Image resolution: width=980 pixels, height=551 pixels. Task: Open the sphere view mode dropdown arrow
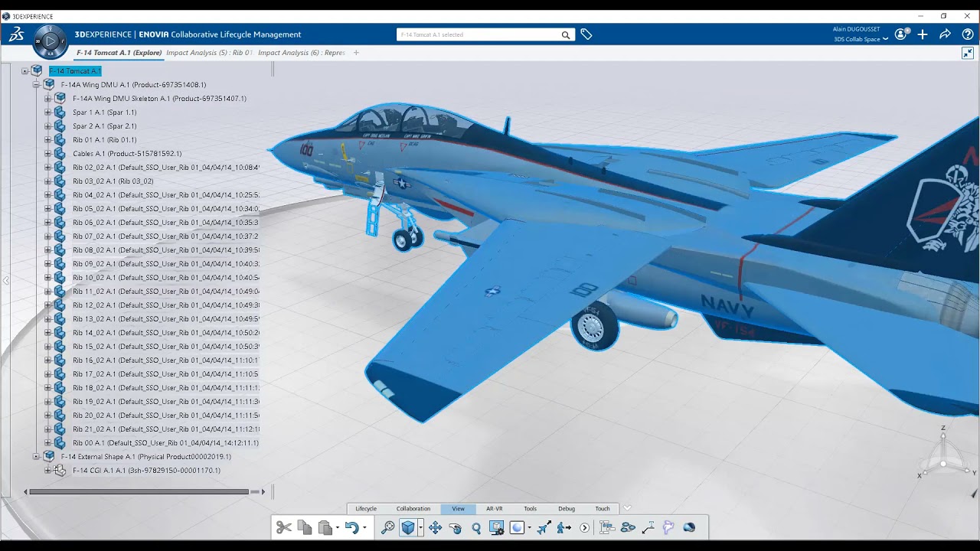529,528
